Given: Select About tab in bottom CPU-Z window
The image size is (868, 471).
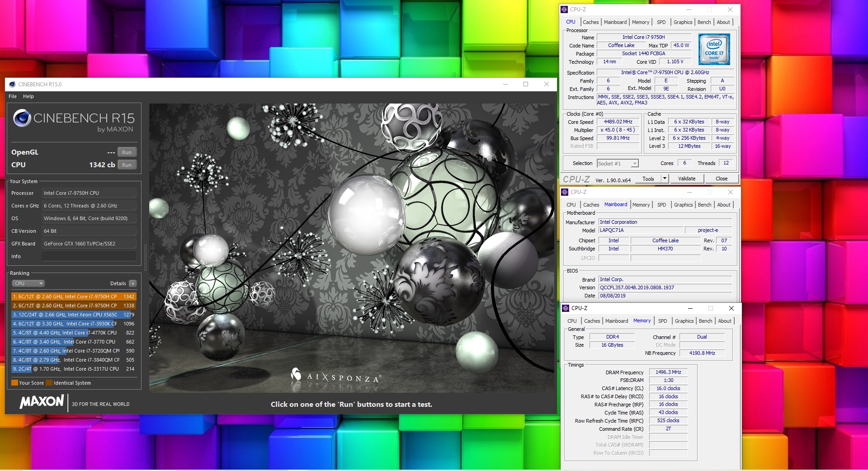Looking at the screenshot, I should pos(725,321).
